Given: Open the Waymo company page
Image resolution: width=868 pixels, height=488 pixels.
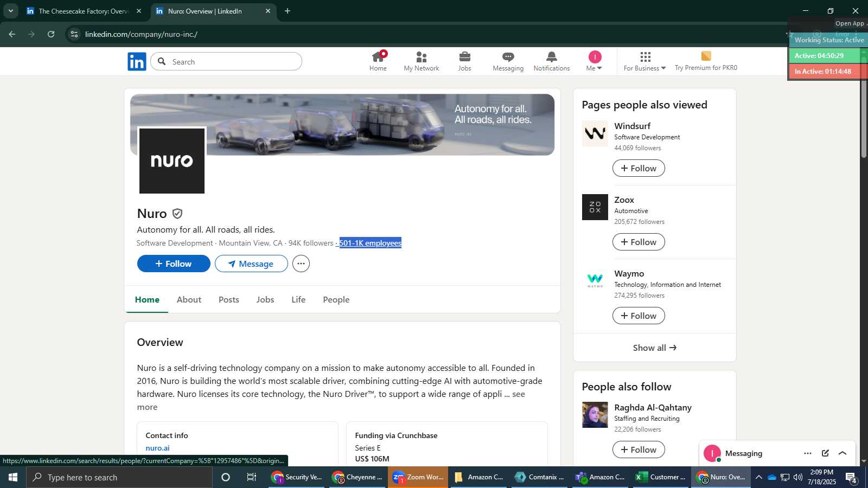Looking at the screenshot, I should (629, 273).
